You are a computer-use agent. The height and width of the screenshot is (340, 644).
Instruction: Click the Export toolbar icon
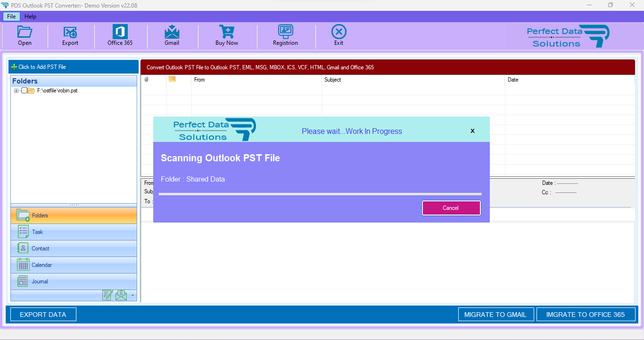[70, 32]
